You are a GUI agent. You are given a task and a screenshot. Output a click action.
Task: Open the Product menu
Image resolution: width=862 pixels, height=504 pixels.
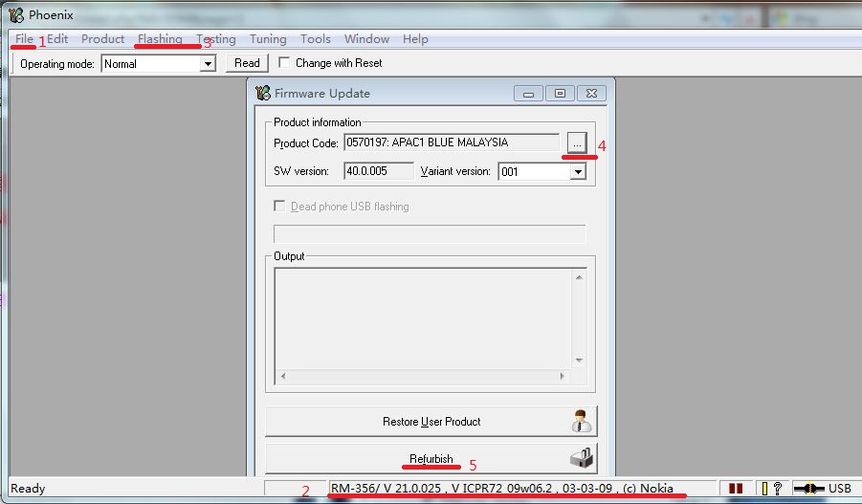(x=102, y=39)
